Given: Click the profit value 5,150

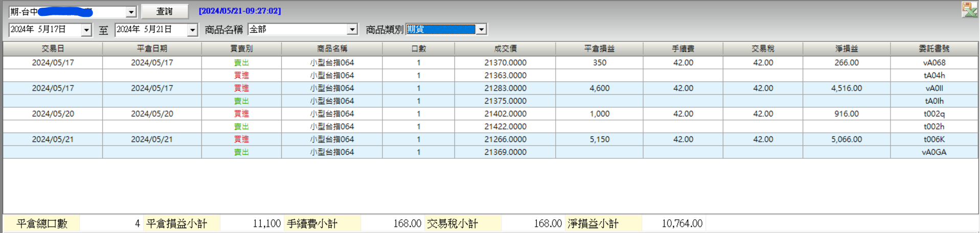Looking at the screenshot, I should tap(600, 139).
